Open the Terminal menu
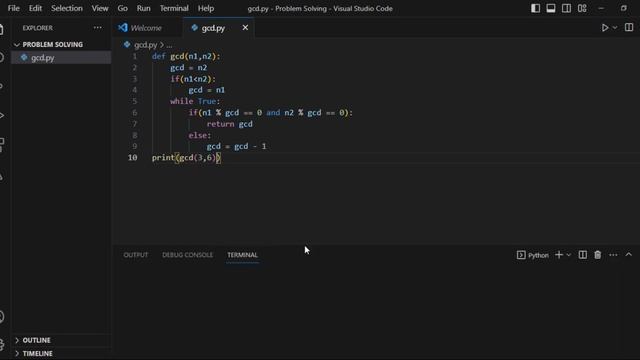Viewport: 640px width, 360px height. coord(174,8)
